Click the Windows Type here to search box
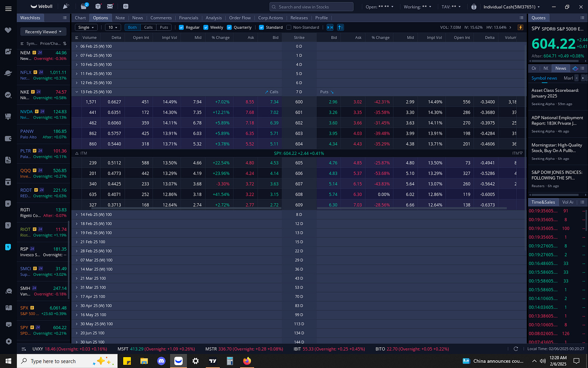The image size is (588, 368). 67,361
